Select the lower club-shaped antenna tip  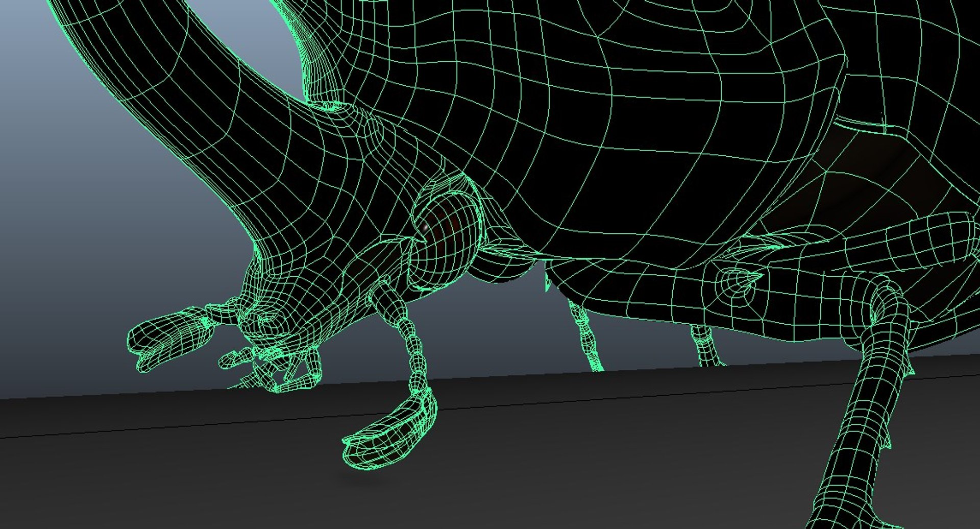(391, 430)
